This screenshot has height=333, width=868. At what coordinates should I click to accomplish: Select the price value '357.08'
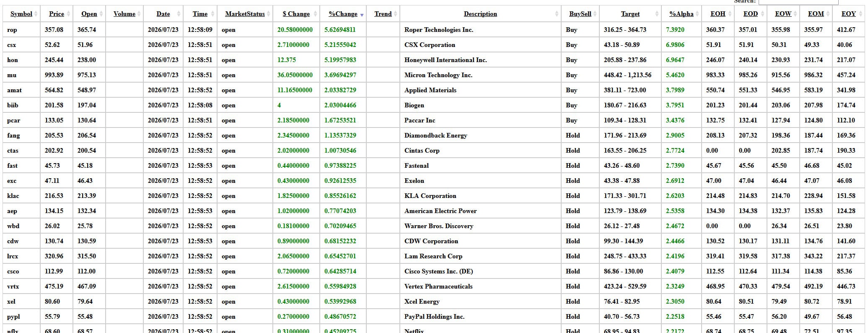click(54, 30)
